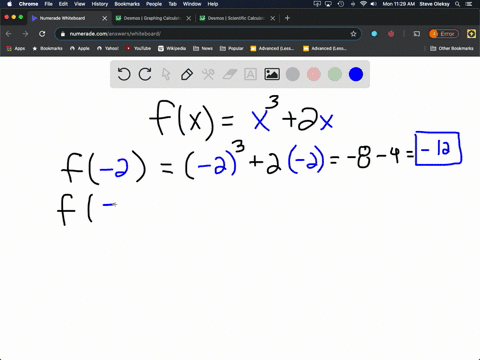Open the YouTube bookmark
The width and height of the screenshot is (480, 360).
(138, 48)
